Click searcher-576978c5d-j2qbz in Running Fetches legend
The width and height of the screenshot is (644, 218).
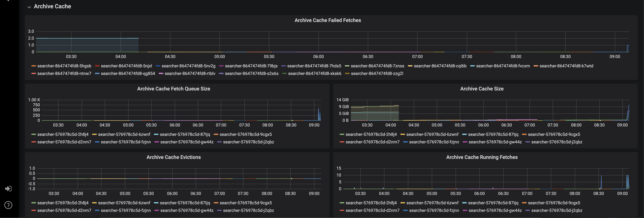coord(556,210)
